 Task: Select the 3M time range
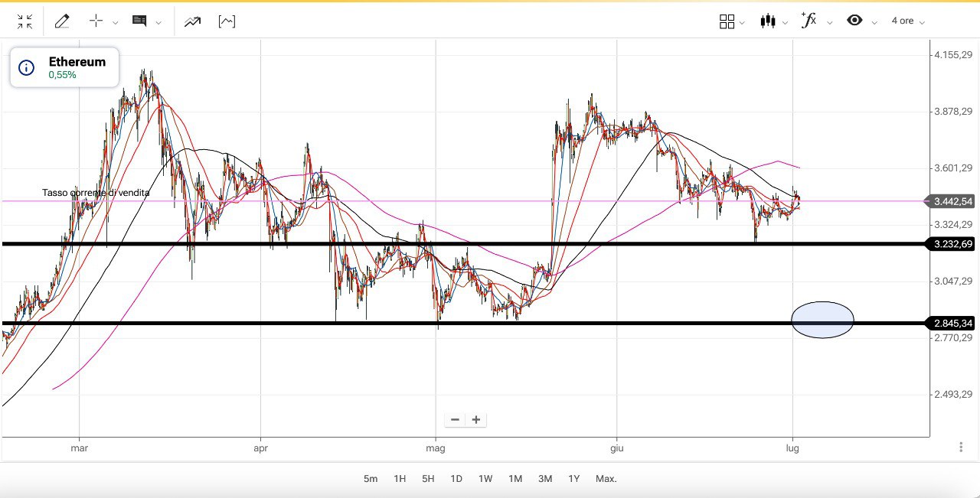544,479
